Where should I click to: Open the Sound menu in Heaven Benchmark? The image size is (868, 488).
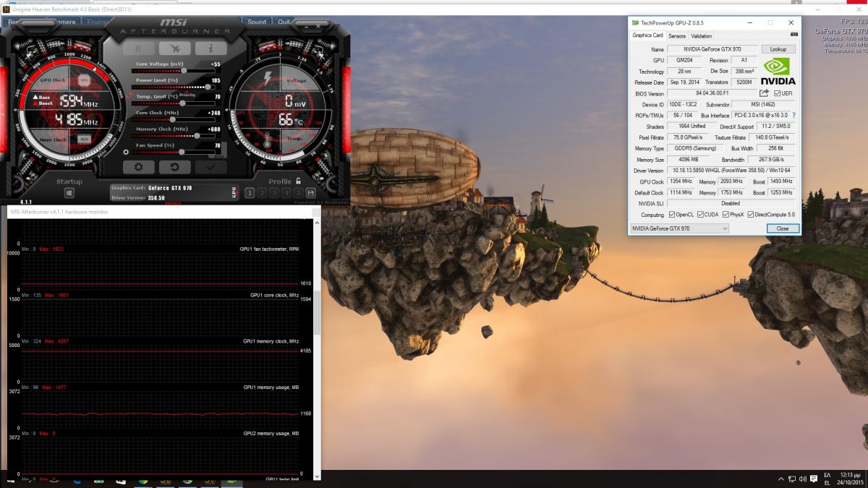(x=257, y=22)
